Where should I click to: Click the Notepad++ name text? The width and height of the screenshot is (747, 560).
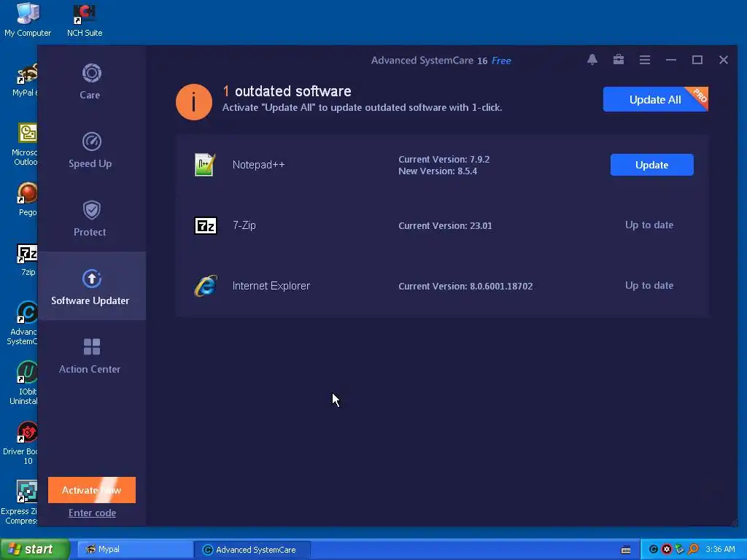tap(259, 165)
